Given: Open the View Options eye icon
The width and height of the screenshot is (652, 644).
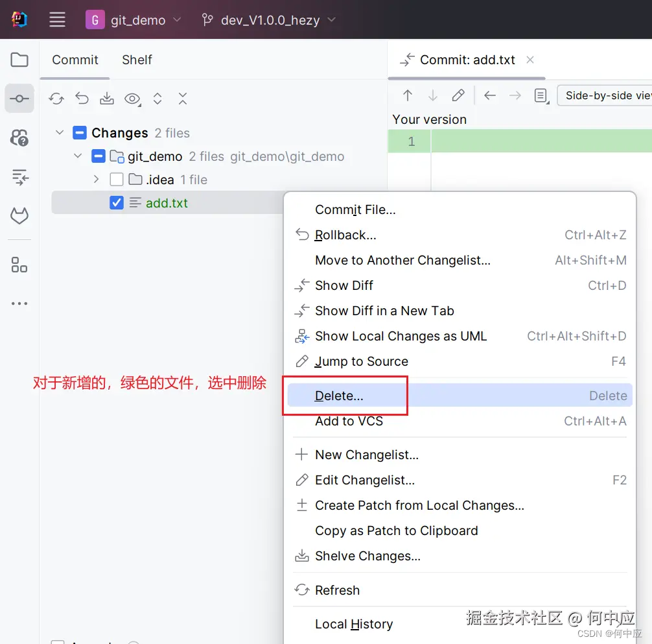Looking at the screenshot, I should click(133, 99).
